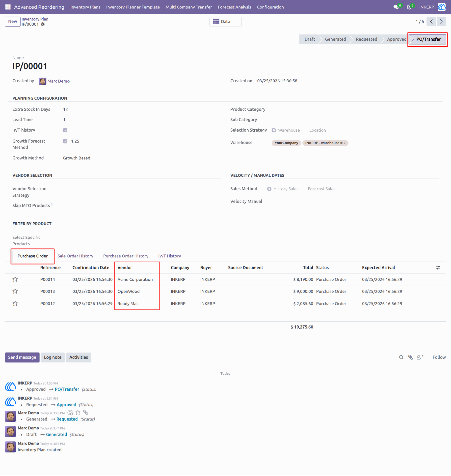Click the New button

pos(12,22)
